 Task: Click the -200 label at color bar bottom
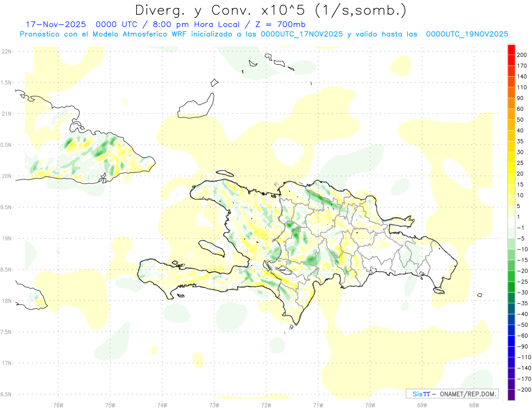pyautogui.click(x=524, y=390)
